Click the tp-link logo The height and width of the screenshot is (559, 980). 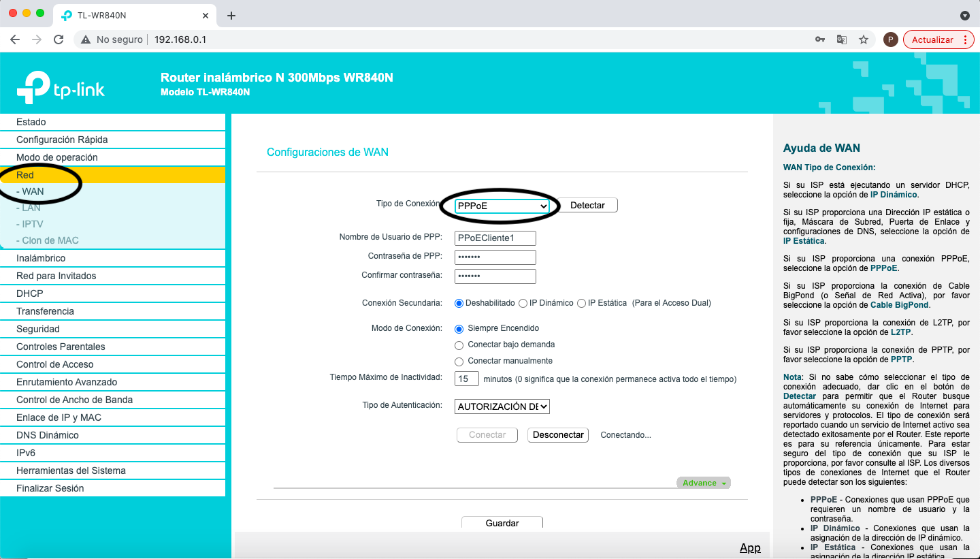tap(61, 87)
